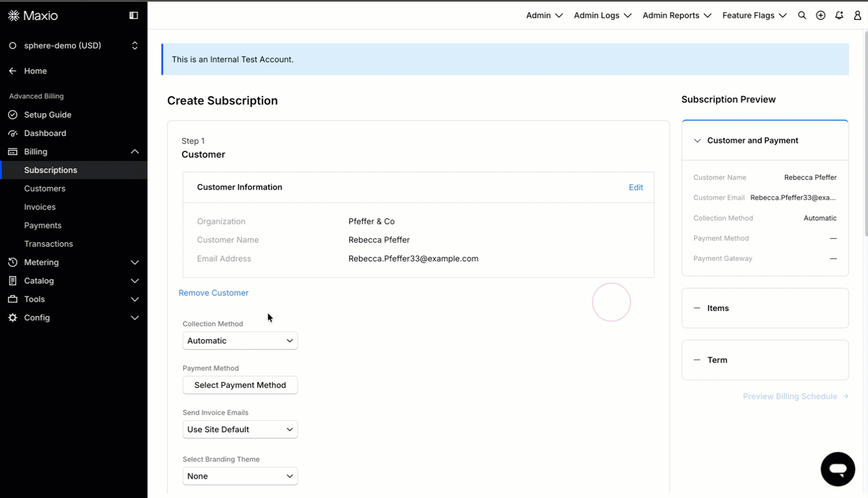This screenshot has height=498, width=868.
Task: Click the Create Subscription heading
Action: click(x=222, y=101)
